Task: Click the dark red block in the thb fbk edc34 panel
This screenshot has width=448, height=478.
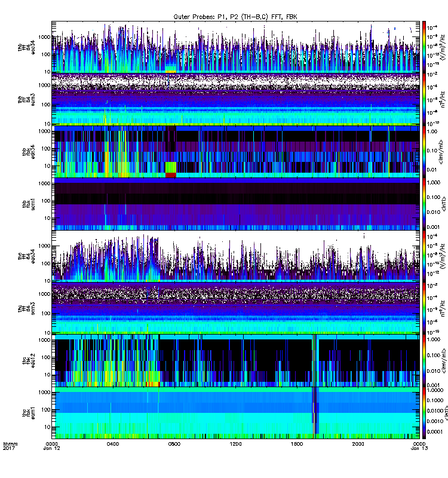Action: (x=171, y=175)
